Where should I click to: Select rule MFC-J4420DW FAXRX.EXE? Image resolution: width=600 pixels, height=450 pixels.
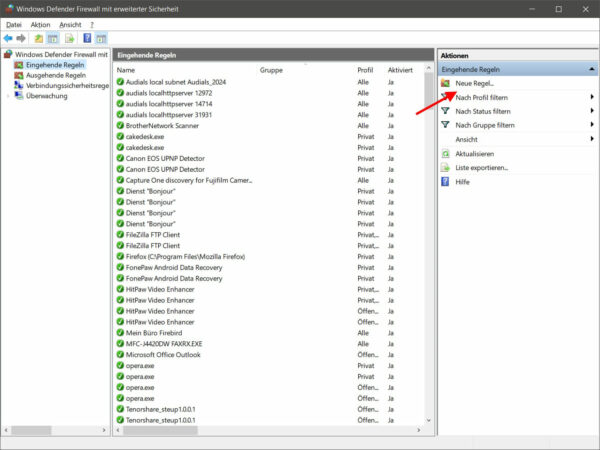pyautogui.click(x=164, y=344)
